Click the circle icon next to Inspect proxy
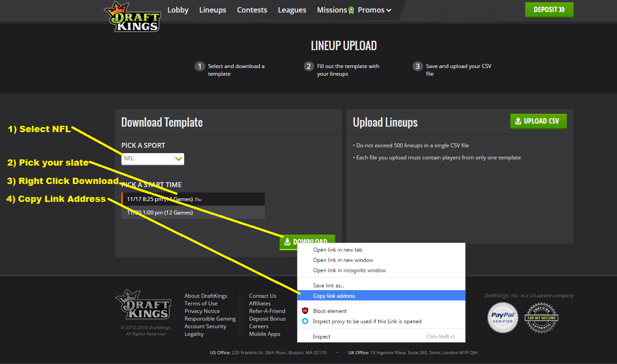 point(305,321)
